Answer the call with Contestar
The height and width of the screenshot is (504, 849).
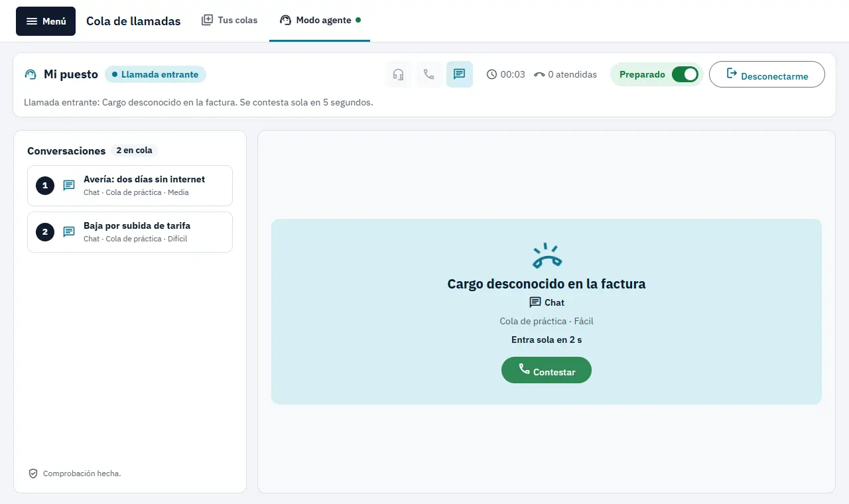point(546,370)
